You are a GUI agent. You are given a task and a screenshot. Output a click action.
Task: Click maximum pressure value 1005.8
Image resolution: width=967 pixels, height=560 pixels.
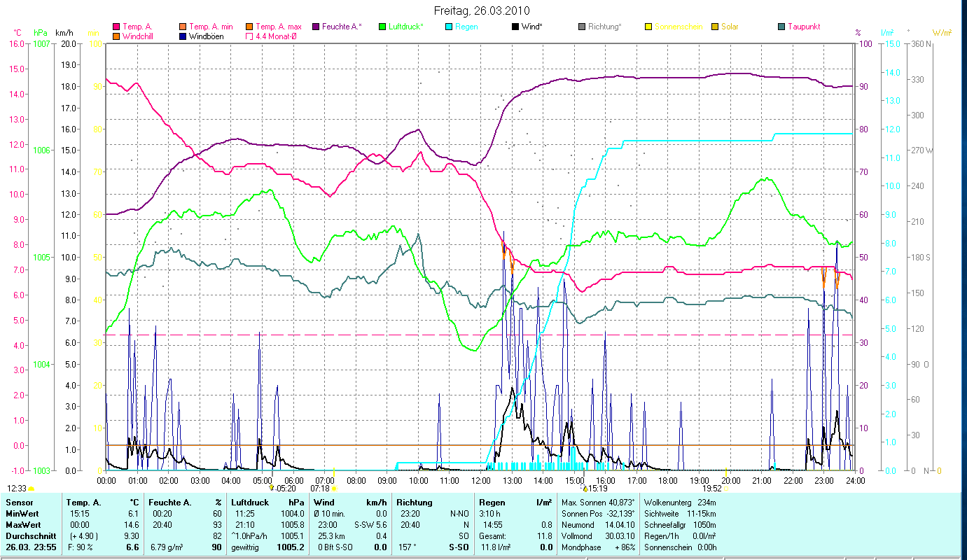click(292, 525)
